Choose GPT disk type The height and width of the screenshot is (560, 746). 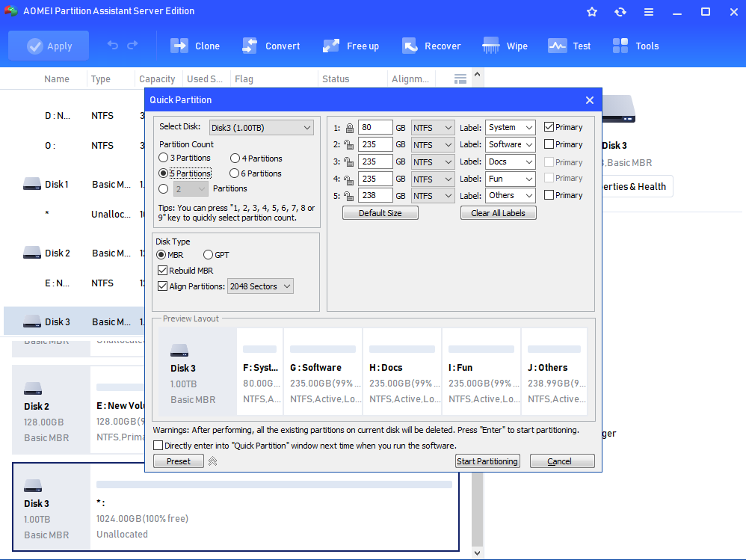pyautogui.click(x=216, y=255)
